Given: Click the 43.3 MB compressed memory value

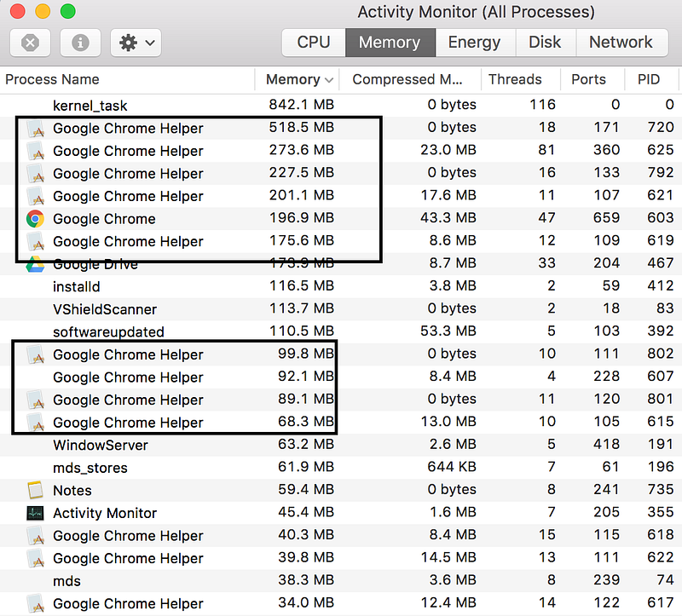Looking at the screenshot, I should [x=448, y=217].
